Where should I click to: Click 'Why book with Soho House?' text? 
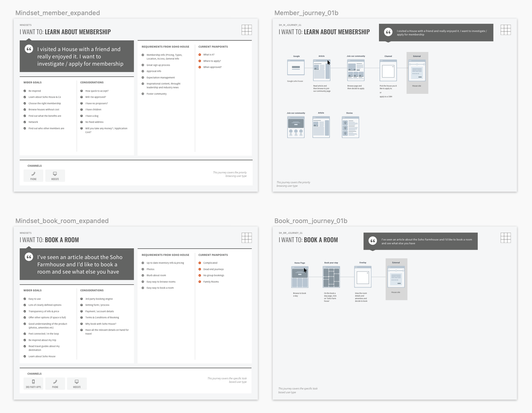(101, 324)
